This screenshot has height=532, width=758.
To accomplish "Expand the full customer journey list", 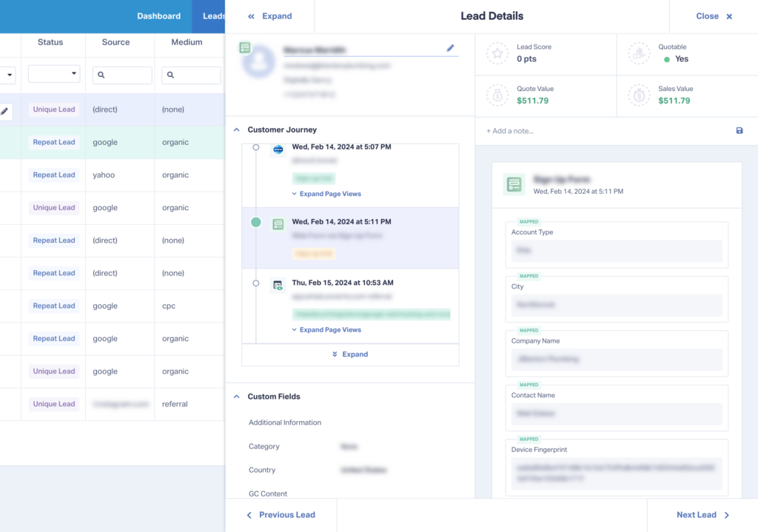I will pyautogui.click(x=350, y=354).
